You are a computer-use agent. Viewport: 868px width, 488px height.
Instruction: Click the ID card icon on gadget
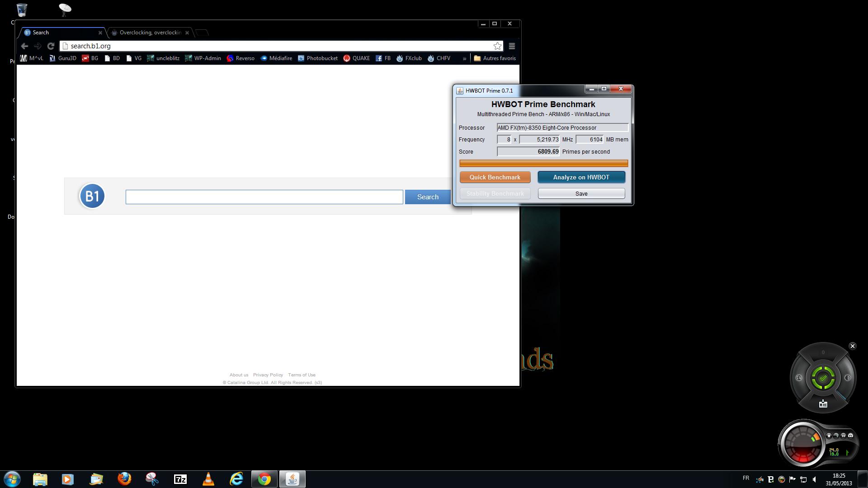click(823, 404)
